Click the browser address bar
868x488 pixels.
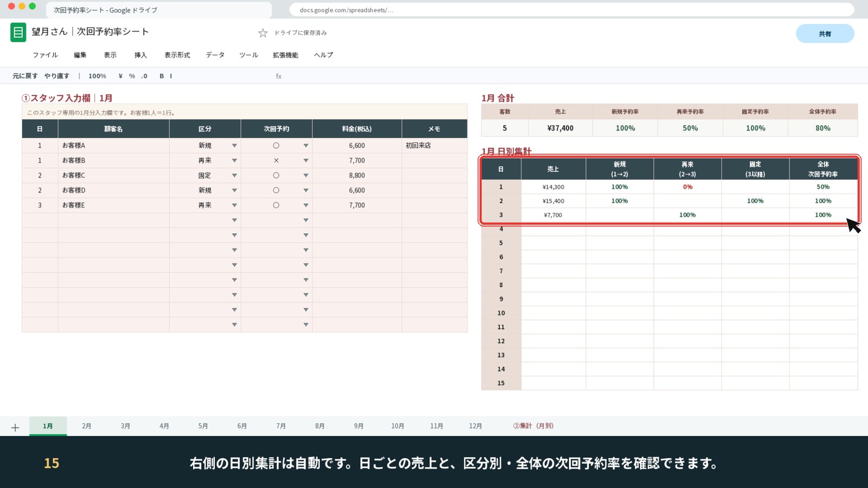571,10
